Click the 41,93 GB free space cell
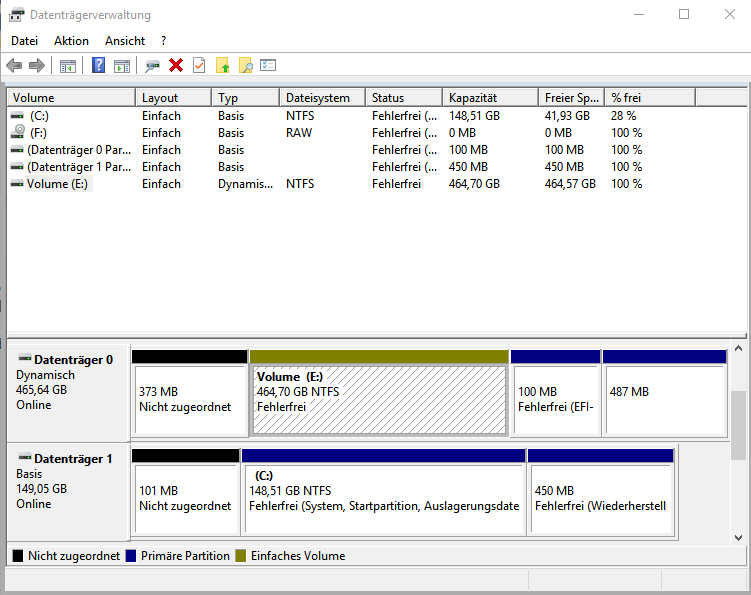Image resolution: width=751 pixels, height=595 pixels. coord(567,116)
